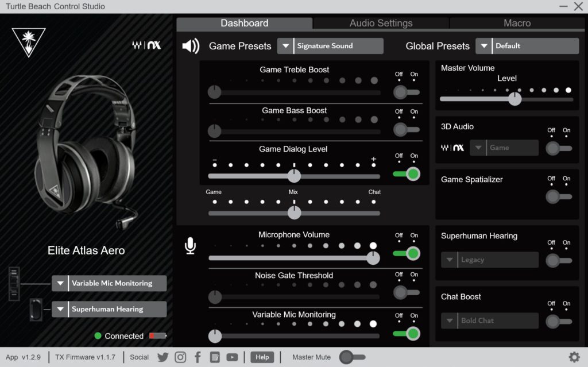Open the Instagram social link icon
The width and height of the screenshot is (588, 367).
click(x=180, y=357)
